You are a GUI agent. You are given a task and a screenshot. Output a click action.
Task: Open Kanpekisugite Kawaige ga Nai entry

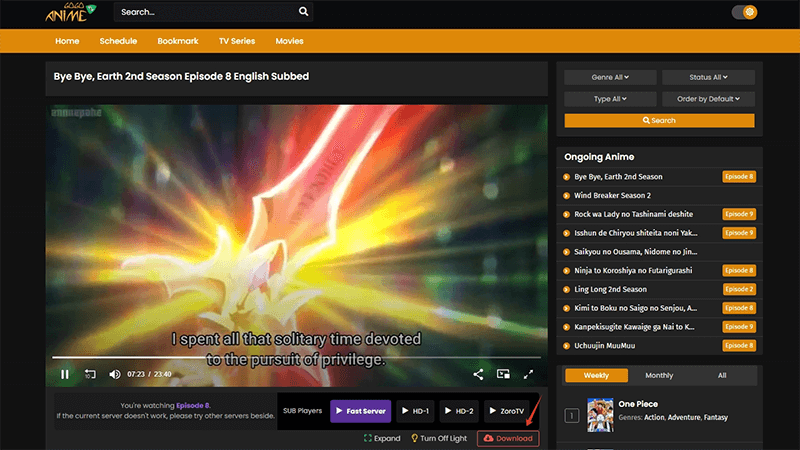634,327
